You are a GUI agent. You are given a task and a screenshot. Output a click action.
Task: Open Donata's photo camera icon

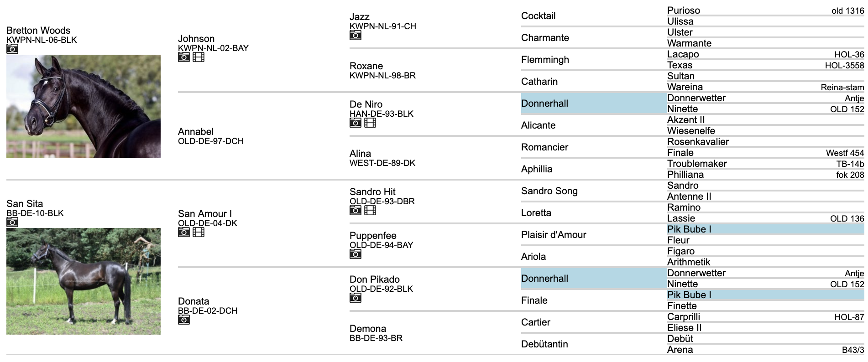click(x=183, y=320)
